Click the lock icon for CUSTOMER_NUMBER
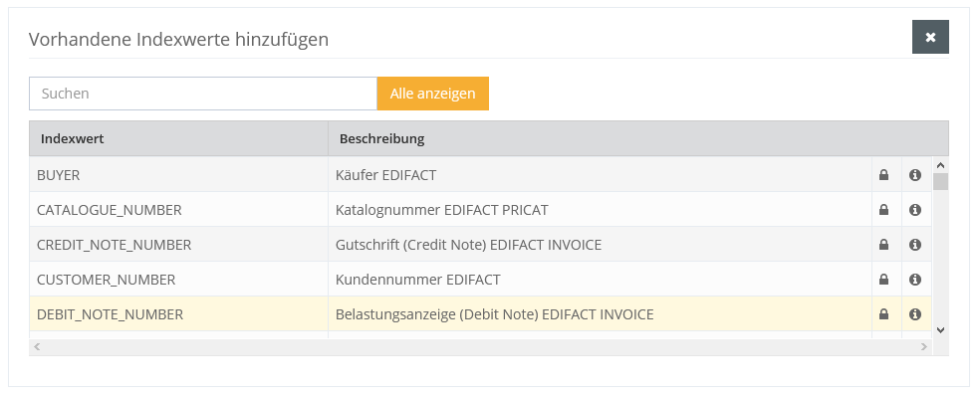 coord(883,280)
